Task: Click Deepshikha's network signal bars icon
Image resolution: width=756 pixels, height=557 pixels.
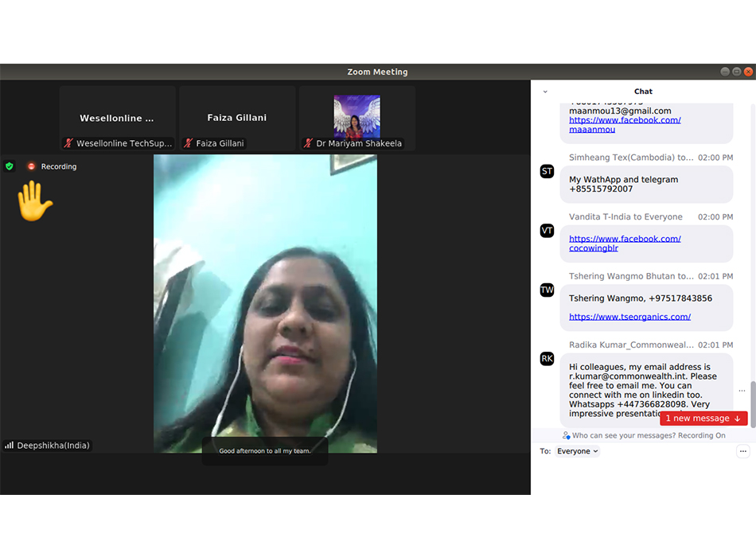Action: pyautogui.click(x=10, y=445)
